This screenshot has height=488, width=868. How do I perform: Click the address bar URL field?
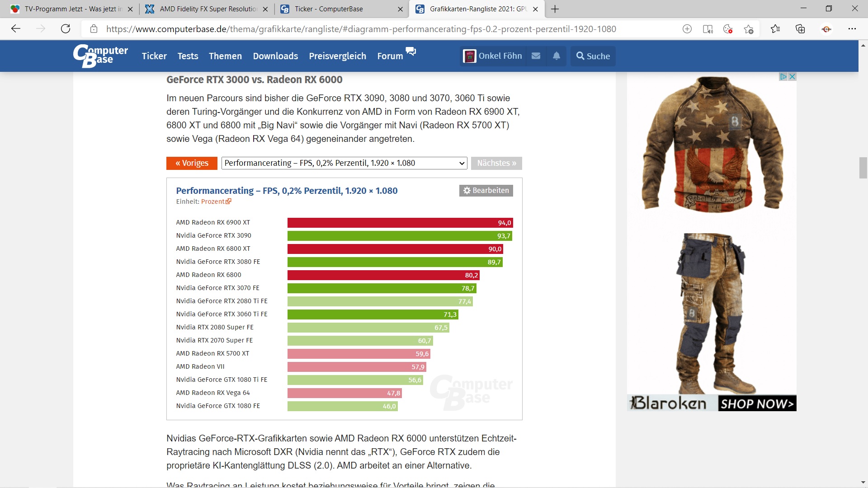[x=362, y=29]
